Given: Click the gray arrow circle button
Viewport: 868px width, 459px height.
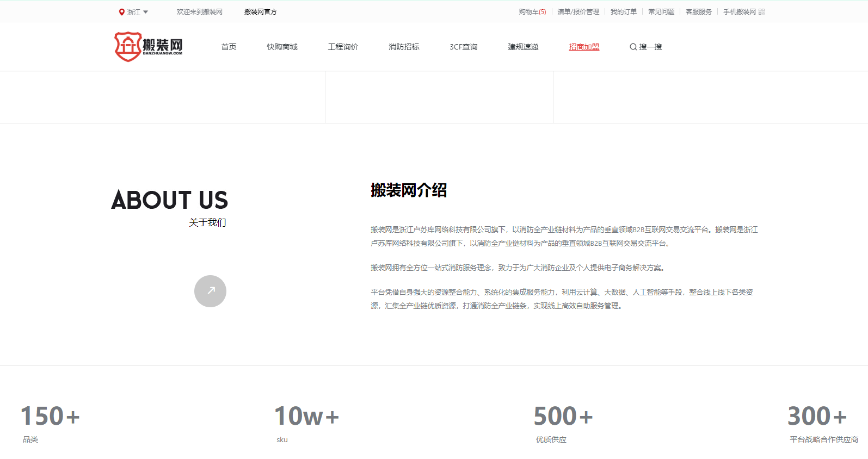Looking at the screenshot, I should coord(210,291).
